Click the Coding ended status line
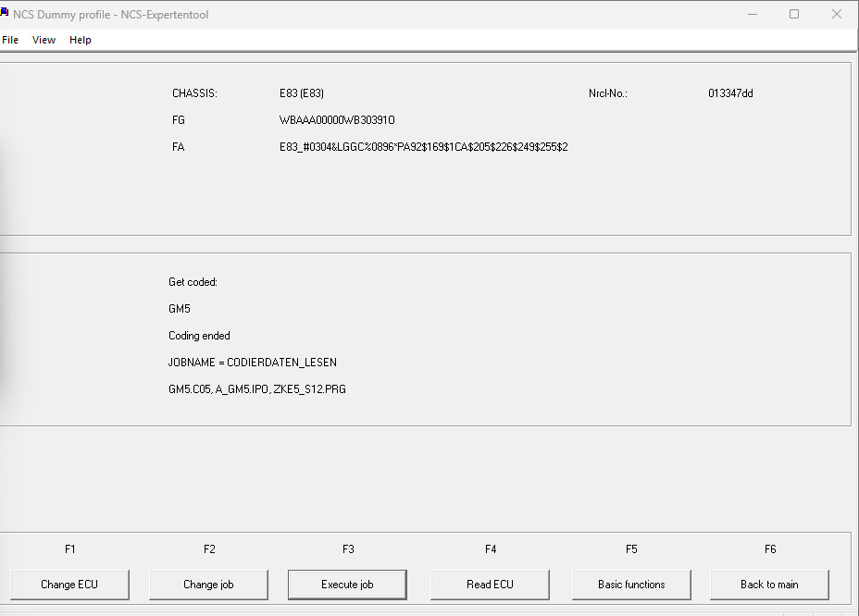The image size is (859, 616). [199, 336]
